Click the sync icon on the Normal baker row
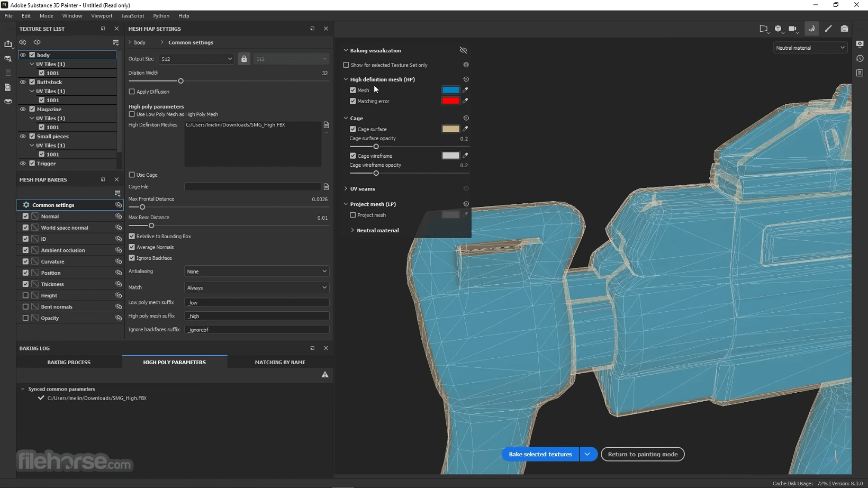868x488 pixels. (x=119, y=216)
